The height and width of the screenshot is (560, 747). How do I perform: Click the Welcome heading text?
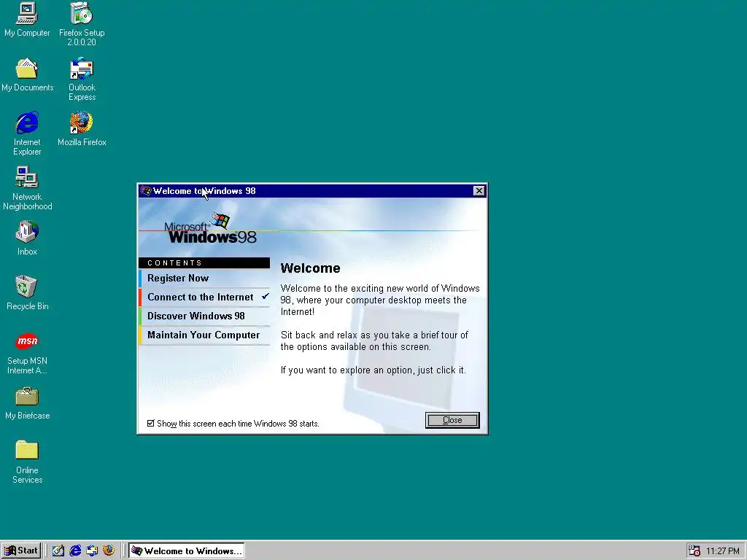click(310, 268)
